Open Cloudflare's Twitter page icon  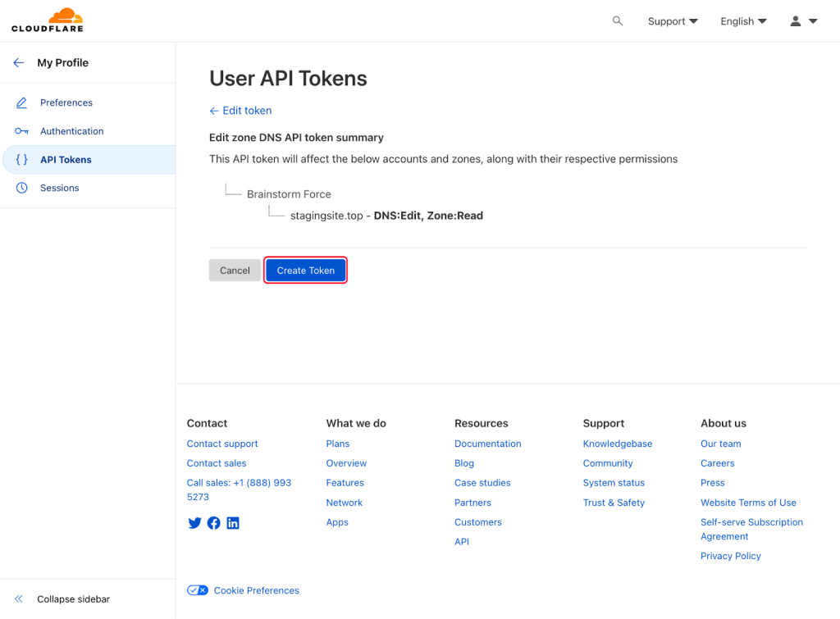[194, 523]
